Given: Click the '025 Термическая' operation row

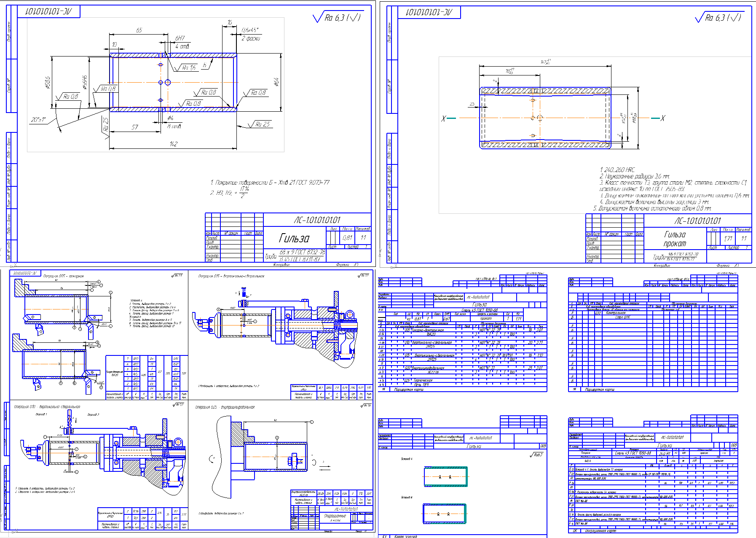Looking at the screenshot, I should 418,380.
